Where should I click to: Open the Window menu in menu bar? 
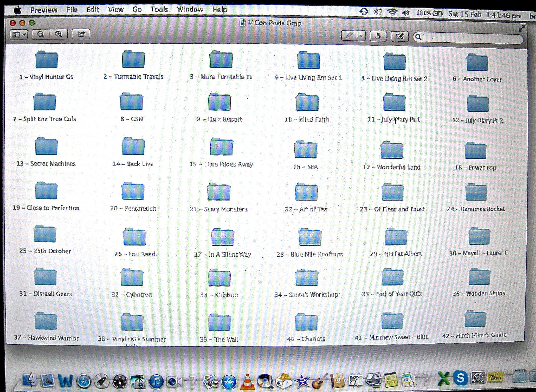[190, 10]
